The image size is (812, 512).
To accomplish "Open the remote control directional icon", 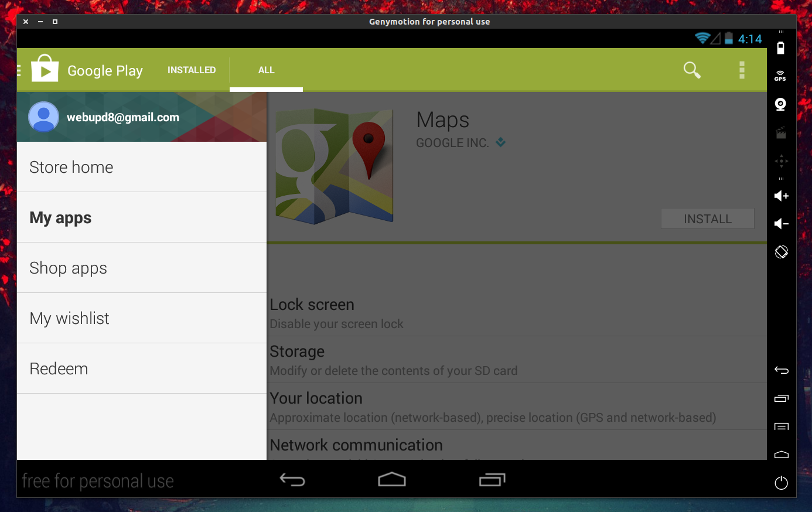I will click(781, 161).
